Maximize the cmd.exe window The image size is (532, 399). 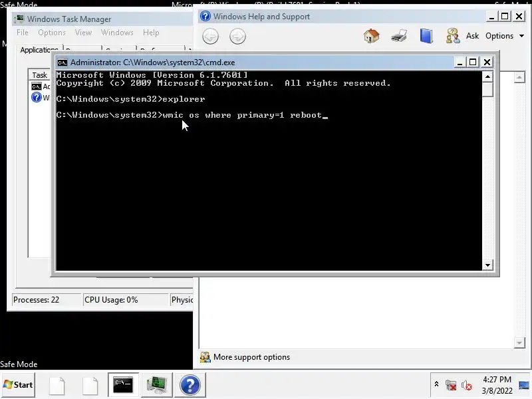pyautogui.click(x=473, y=63)
